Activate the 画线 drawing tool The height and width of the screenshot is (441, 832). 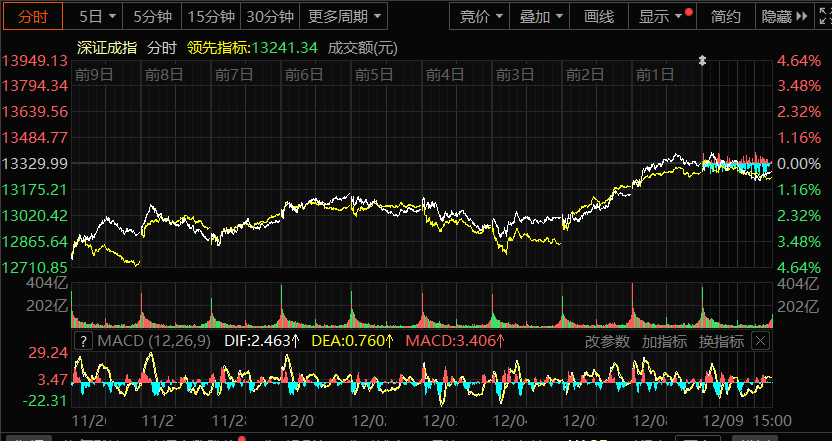[598, 16]
